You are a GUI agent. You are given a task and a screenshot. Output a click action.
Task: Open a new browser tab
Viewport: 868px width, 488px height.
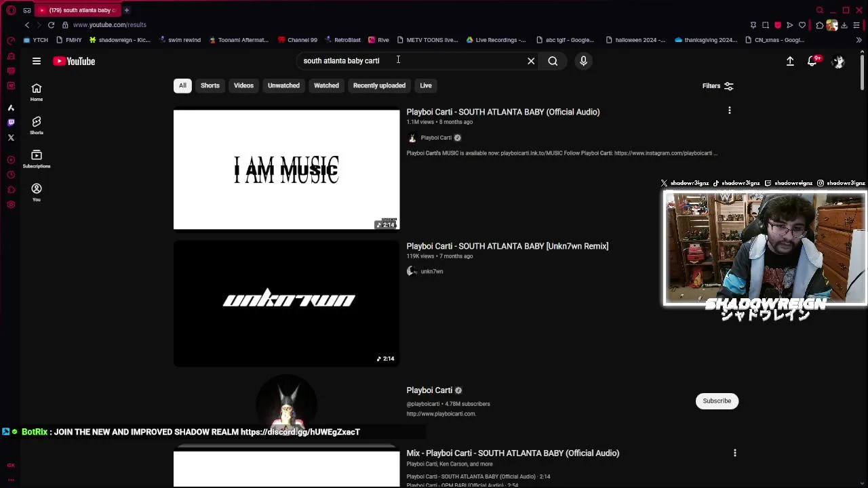[x=126, y=10]
